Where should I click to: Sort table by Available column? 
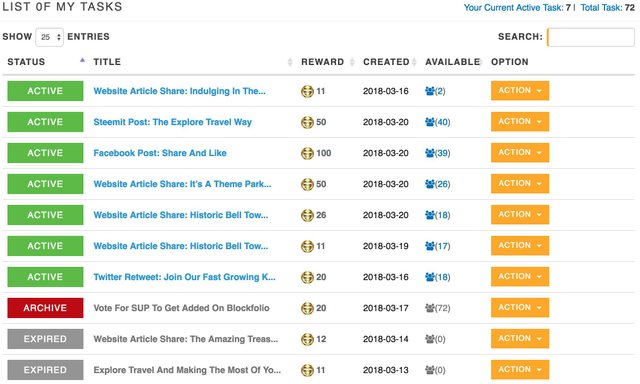tap(454, 62)
